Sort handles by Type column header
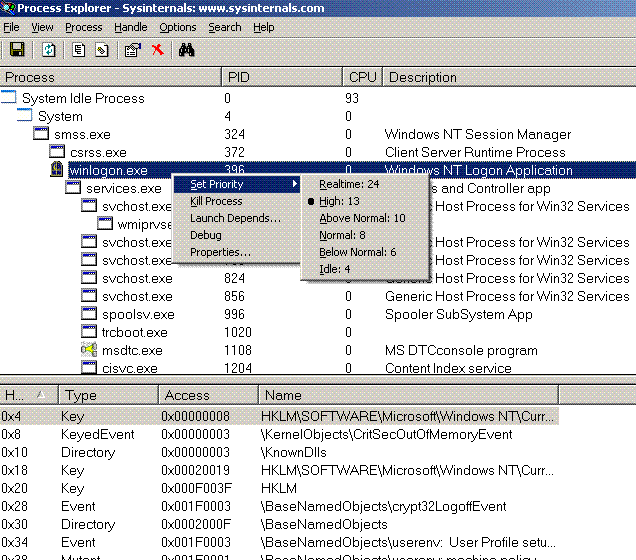 (108, 395)
